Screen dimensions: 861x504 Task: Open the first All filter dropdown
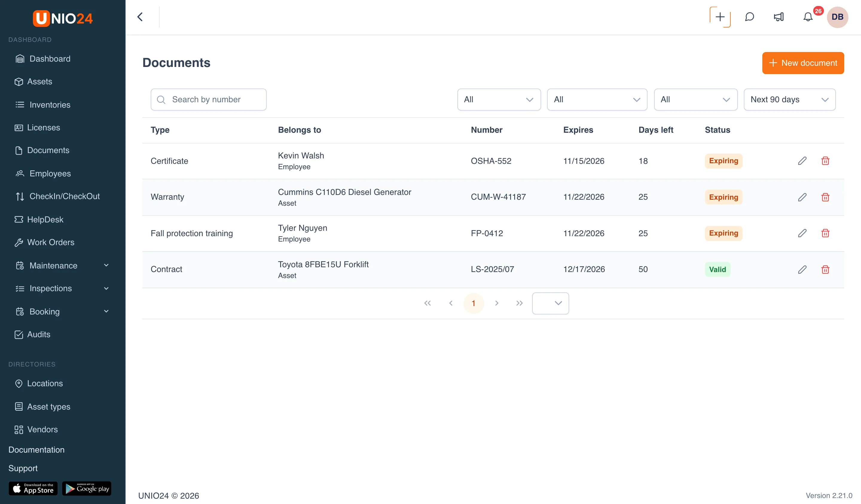499,100
